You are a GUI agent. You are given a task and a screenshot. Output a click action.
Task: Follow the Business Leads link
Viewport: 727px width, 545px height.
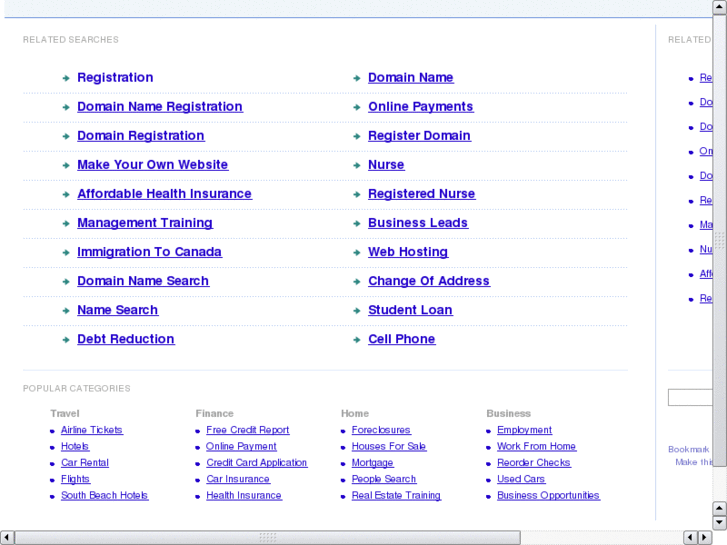pyautogui.click(x=418, y=223)
